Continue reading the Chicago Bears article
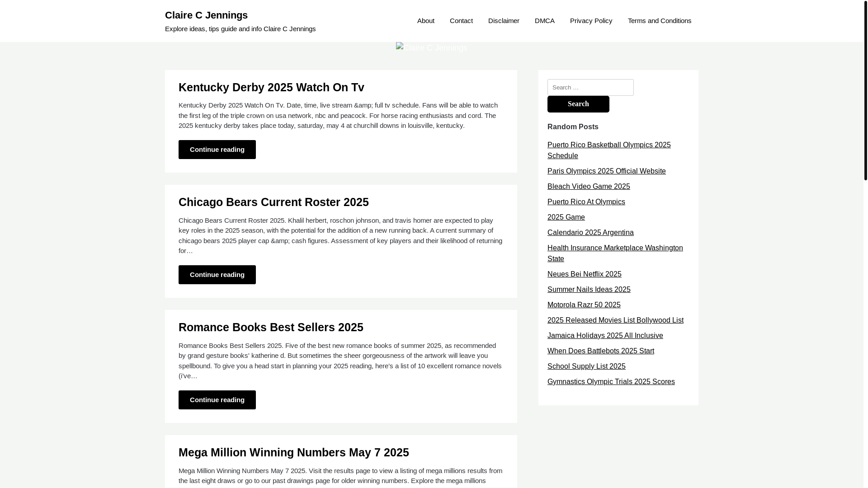This screenshot has height=488, width=868. coord(217,275)
